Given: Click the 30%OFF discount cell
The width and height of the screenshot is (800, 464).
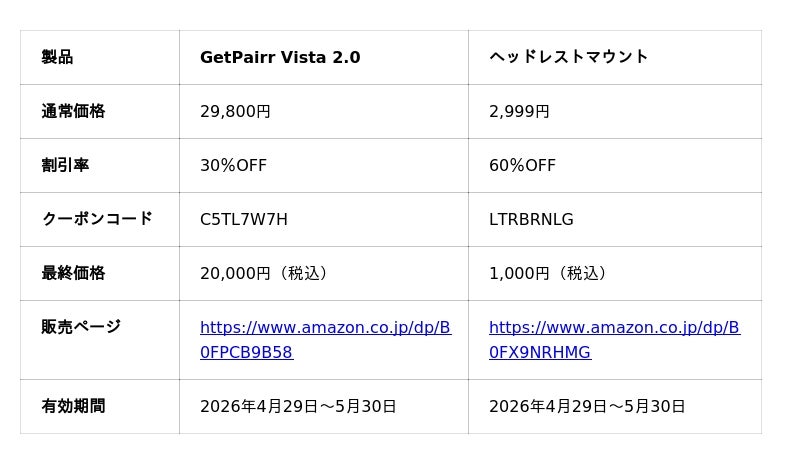Looking at the screenshot, I should pos(233,166).
